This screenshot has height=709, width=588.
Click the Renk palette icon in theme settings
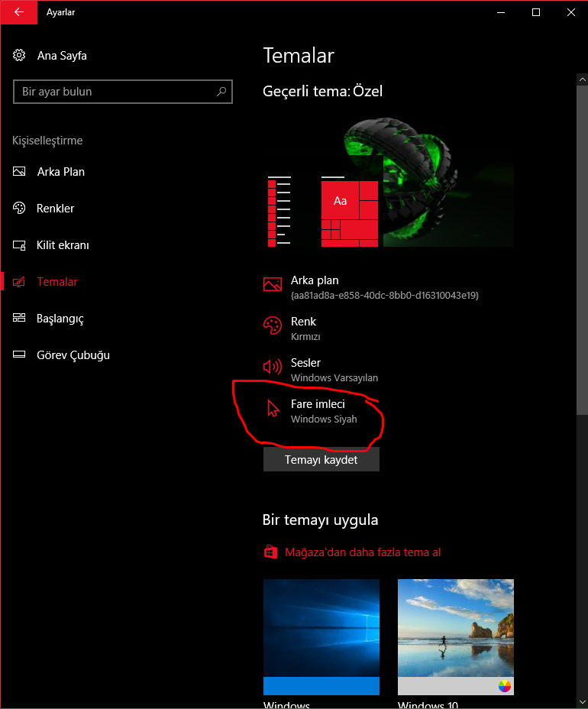273,325
